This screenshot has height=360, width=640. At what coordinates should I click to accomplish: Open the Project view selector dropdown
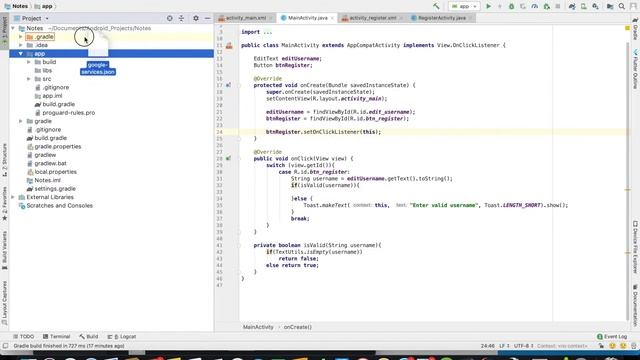(x=31, y=18)
